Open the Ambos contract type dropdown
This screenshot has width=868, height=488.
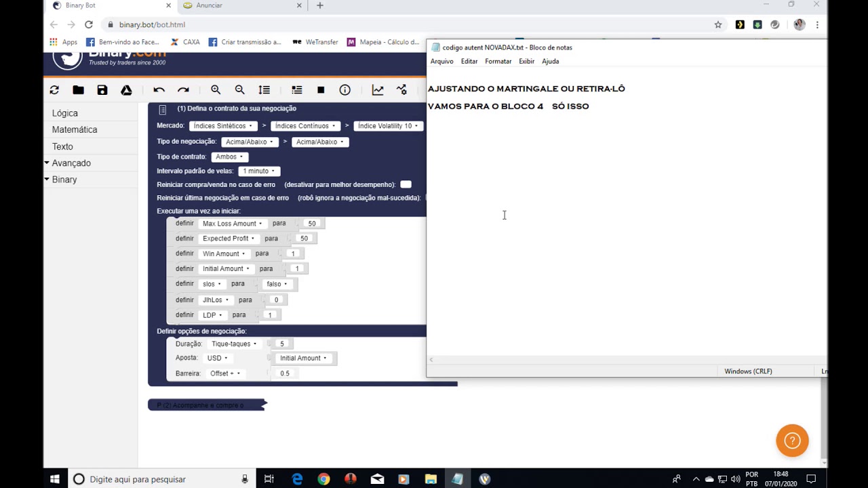pos(229,157)
